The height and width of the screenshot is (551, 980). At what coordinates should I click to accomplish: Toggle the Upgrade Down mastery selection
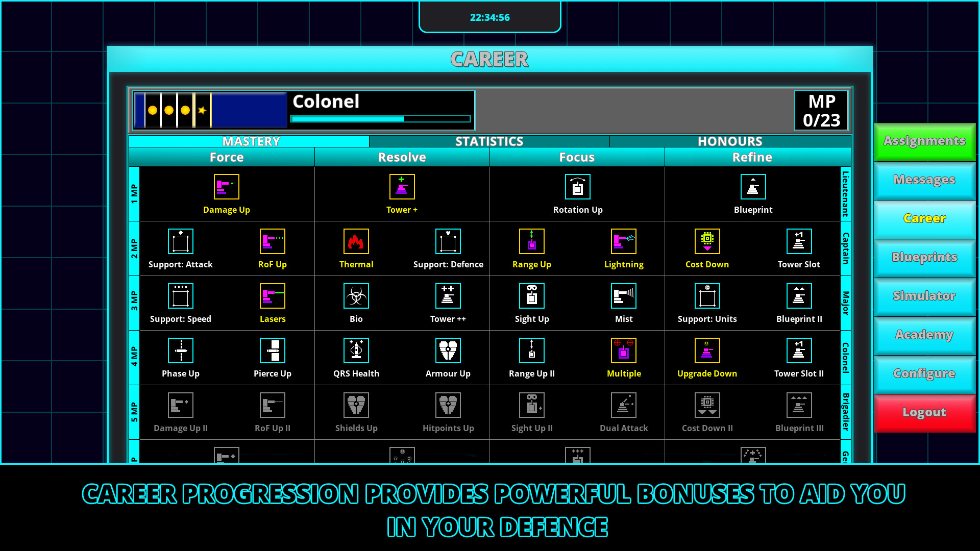pyautogui.click(x=707, y=350)
